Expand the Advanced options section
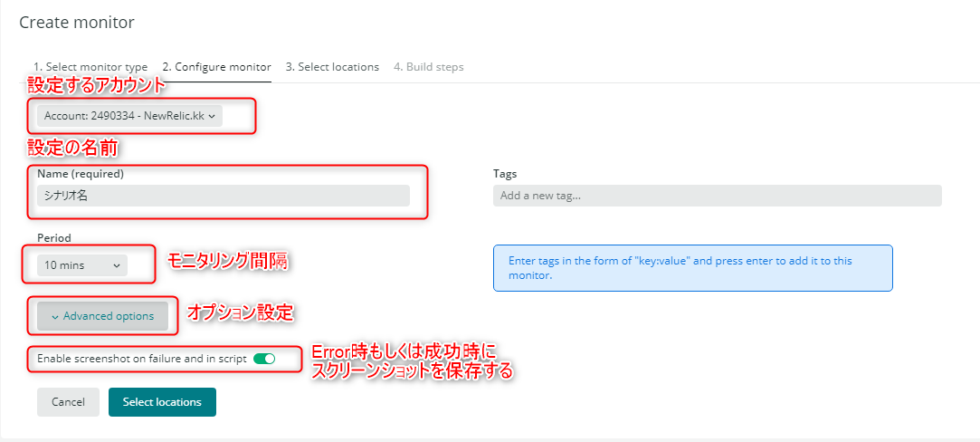 click(x=102, y=316)
